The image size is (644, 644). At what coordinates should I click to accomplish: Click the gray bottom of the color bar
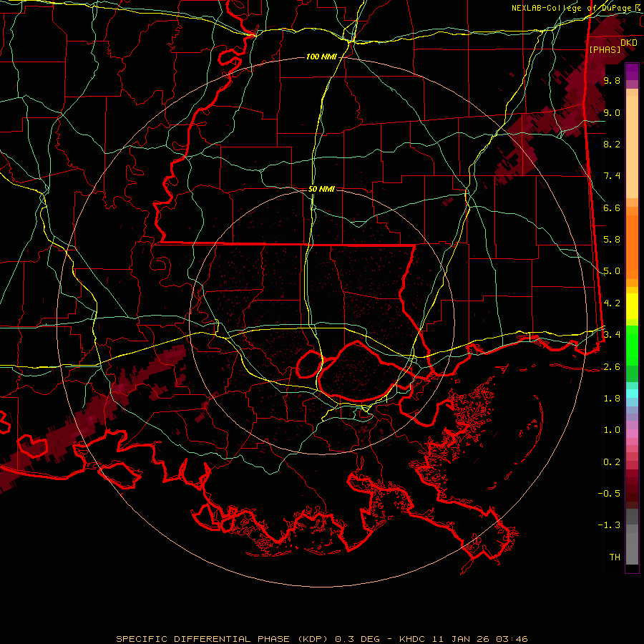[x=632, y=538]
